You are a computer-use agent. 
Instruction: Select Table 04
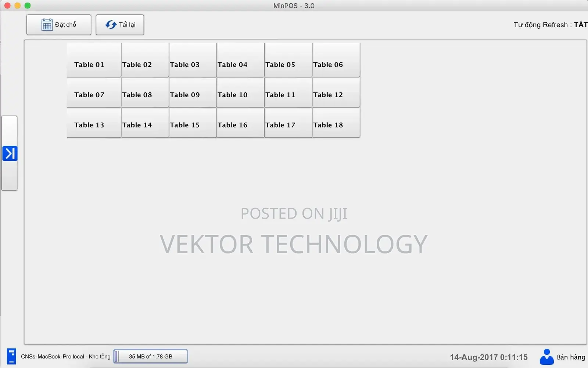tap(241, 60)
